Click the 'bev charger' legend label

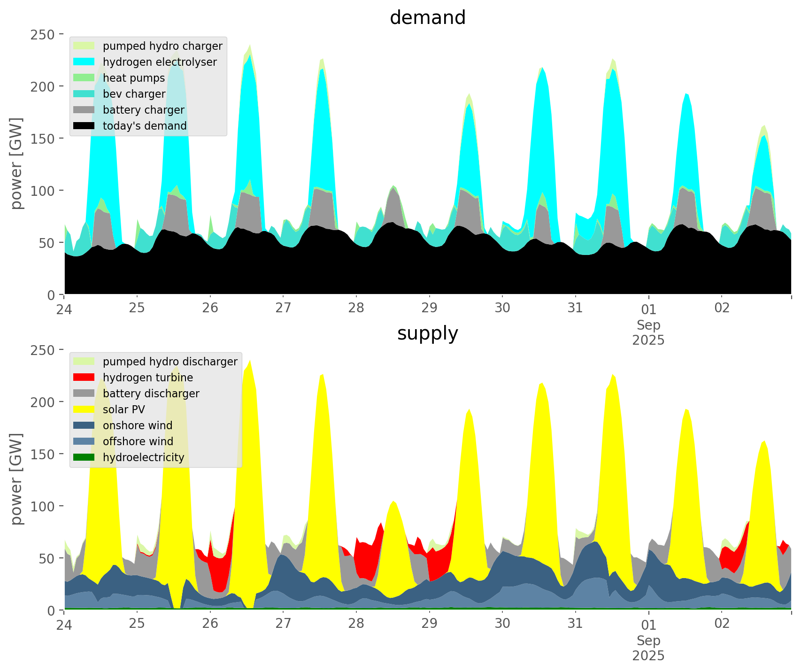134,94
